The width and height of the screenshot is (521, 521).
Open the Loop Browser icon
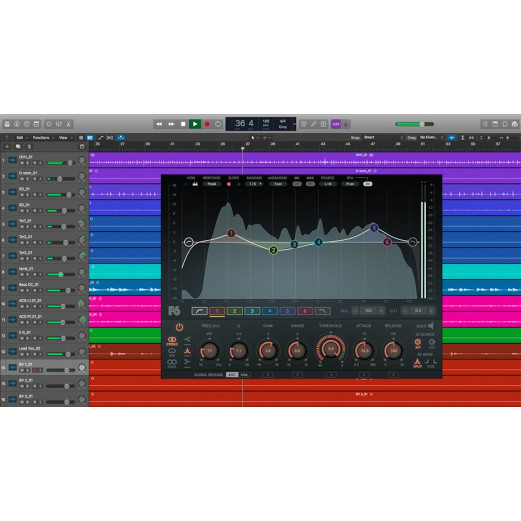(x=505, y=124)
